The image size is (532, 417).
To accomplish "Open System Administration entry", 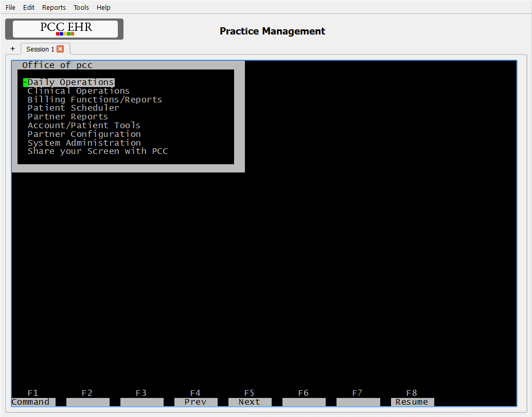I will [84, 143].
